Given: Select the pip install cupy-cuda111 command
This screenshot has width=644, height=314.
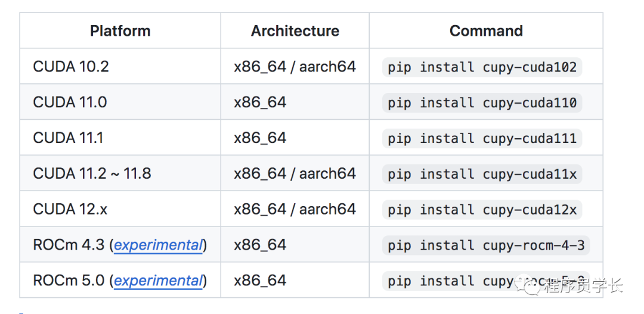Looking at the screenshot, I should coord(482,138).
